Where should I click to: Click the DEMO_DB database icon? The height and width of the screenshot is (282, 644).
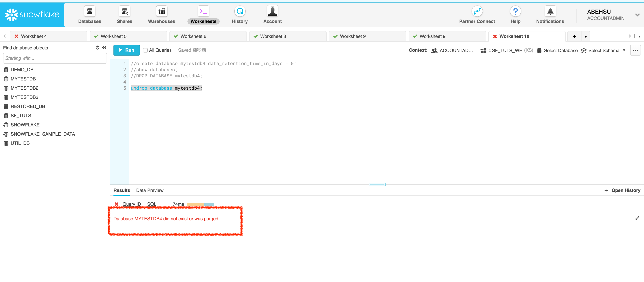(6, 70)
